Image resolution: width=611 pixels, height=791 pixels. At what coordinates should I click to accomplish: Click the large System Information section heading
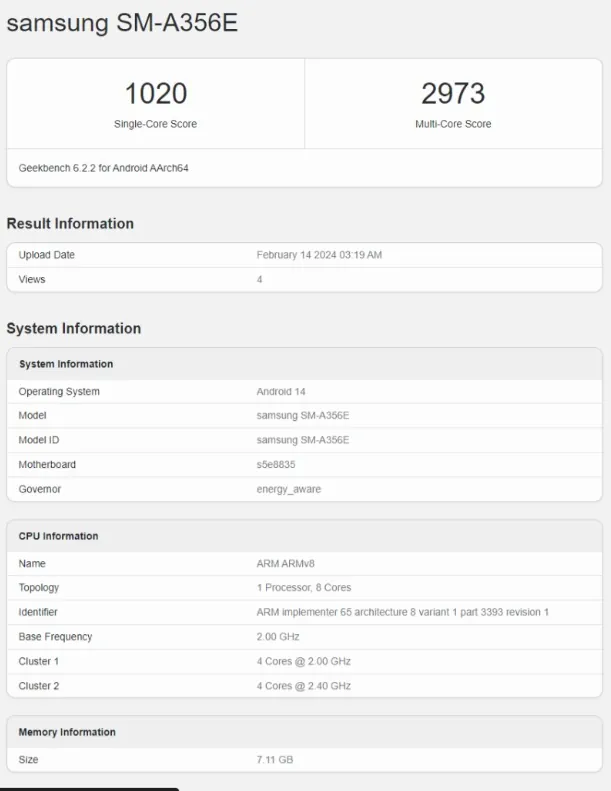[74, 328]
